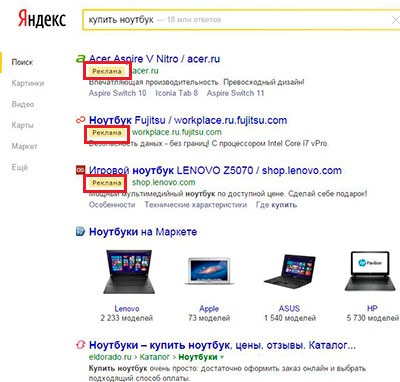Open the Карты tab in sidebar
400x382 pixels.
pyautogui.click(x=23, y=125)
